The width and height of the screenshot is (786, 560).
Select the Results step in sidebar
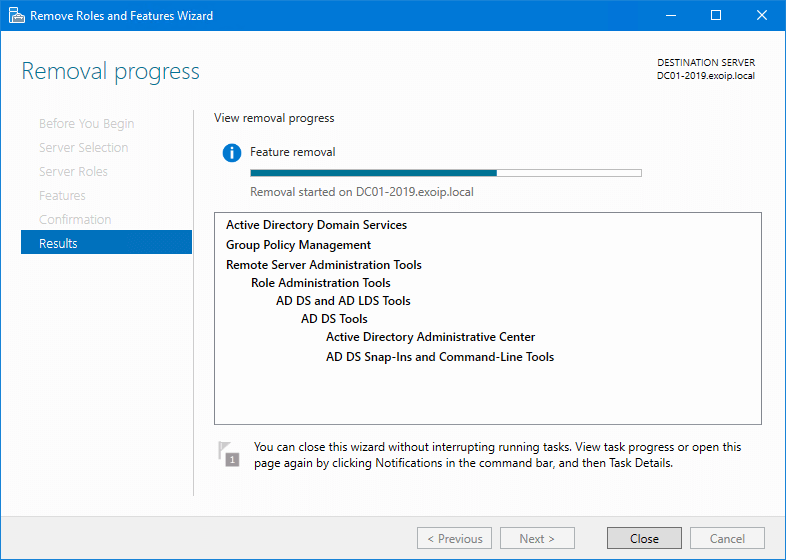[x=106, y=243]
